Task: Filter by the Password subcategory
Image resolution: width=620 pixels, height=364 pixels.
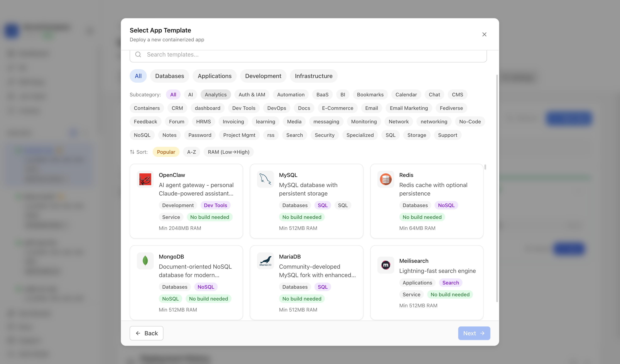Action: tap(200, 135)
